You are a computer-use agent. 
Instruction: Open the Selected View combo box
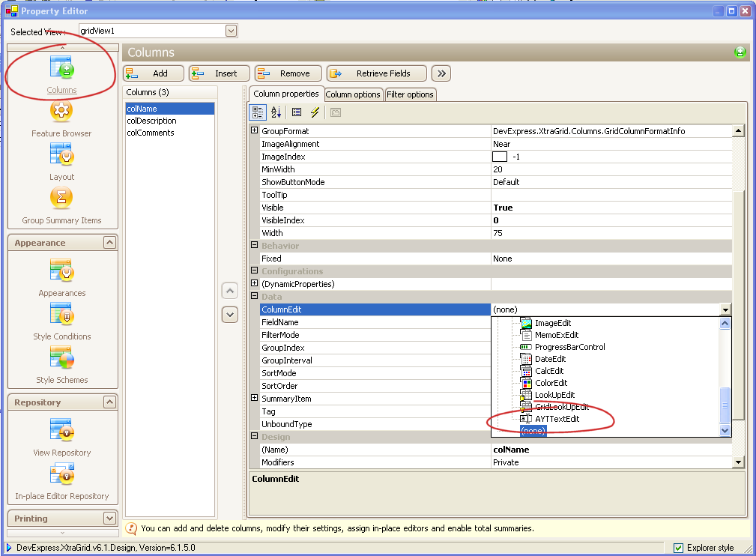click(x=231, y=31)
